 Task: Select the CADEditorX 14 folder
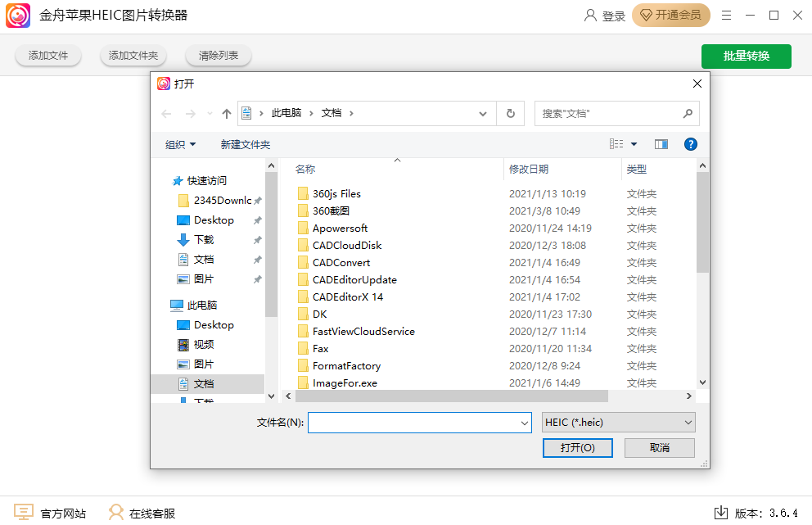click(348, 297)
